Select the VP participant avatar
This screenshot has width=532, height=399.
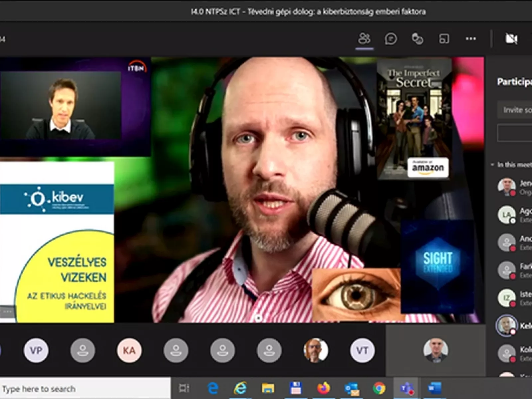(36, 350)
